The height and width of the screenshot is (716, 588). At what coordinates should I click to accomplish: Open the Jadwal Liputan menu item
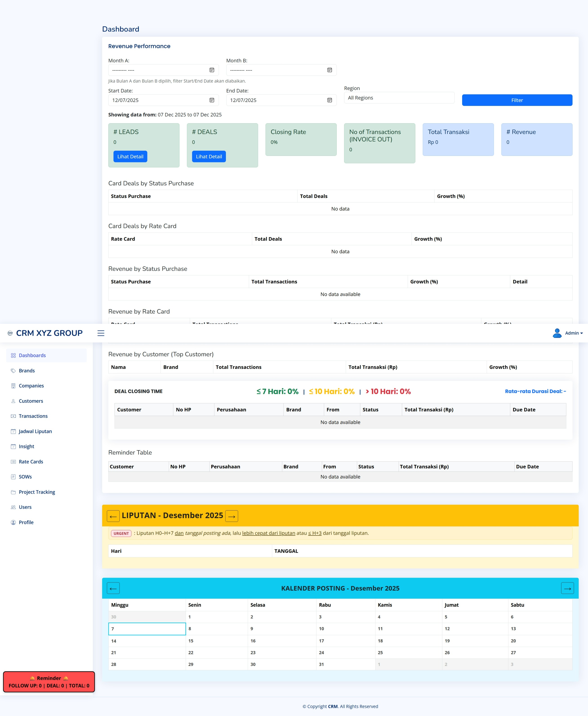point(35,431)
